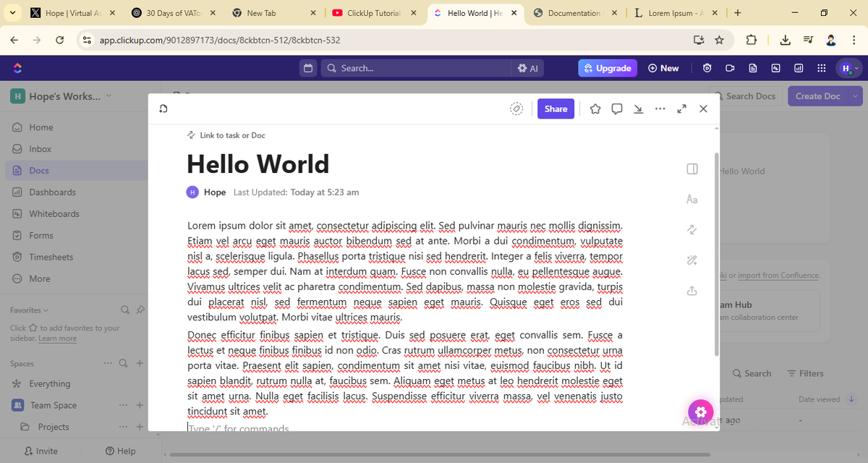Open Chrome's tab search dropdown
This screenshot has height=463, width=868.
12,13
